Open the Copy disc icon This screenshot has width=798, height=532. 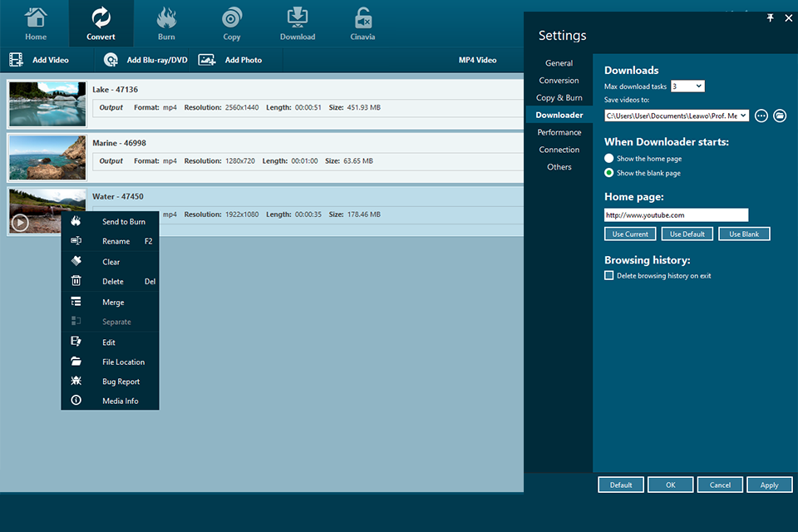click(232, 18)
